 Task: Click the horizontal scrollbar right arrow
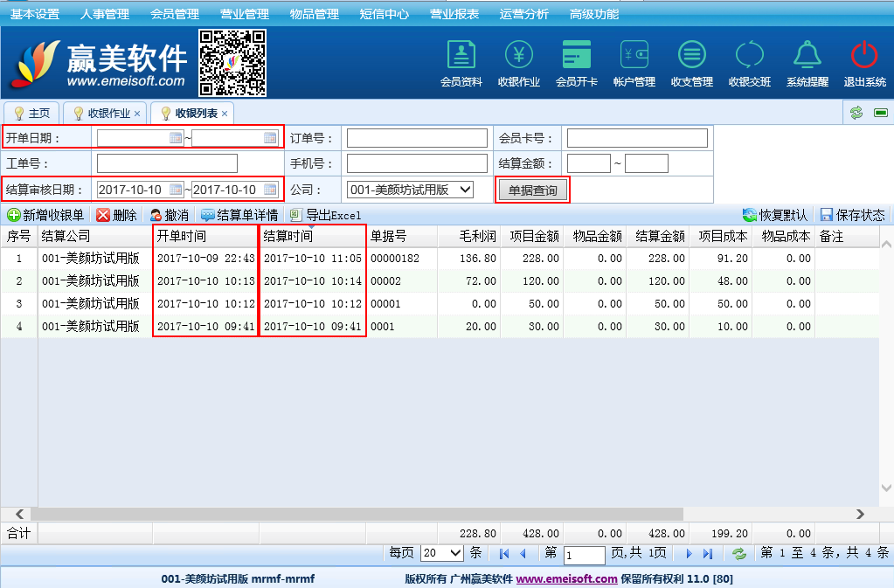pyautogui.click(x=860, y=515)
